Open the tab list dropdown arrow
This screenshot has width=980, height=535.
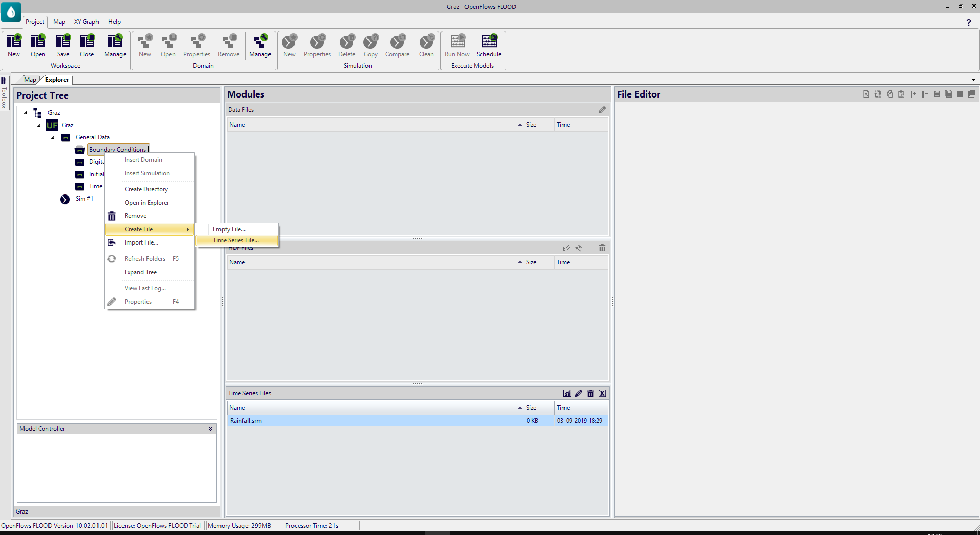(973, 80)
